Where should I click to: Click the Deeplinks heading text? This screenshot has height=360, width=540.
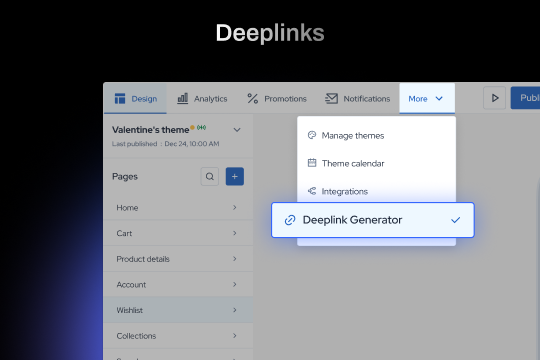pyautogui.click(x=270, y=33)
